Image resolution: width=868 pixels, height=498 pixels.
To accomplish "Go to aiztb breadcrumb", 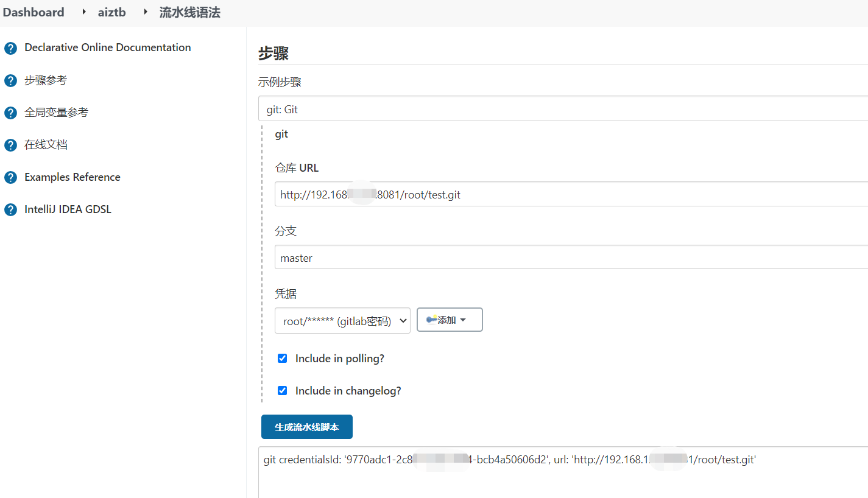I will click(112, 12).
